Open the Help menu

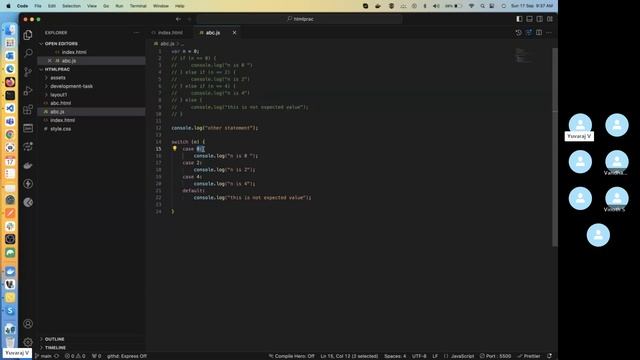tap(180, 6)
